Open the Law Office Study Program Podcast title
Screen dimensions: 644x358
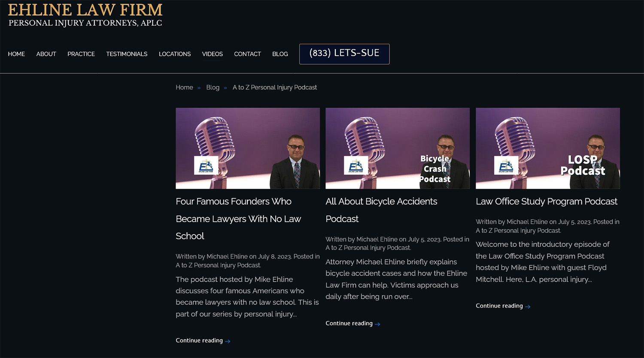pyautogui.click(x=546, y=202)
